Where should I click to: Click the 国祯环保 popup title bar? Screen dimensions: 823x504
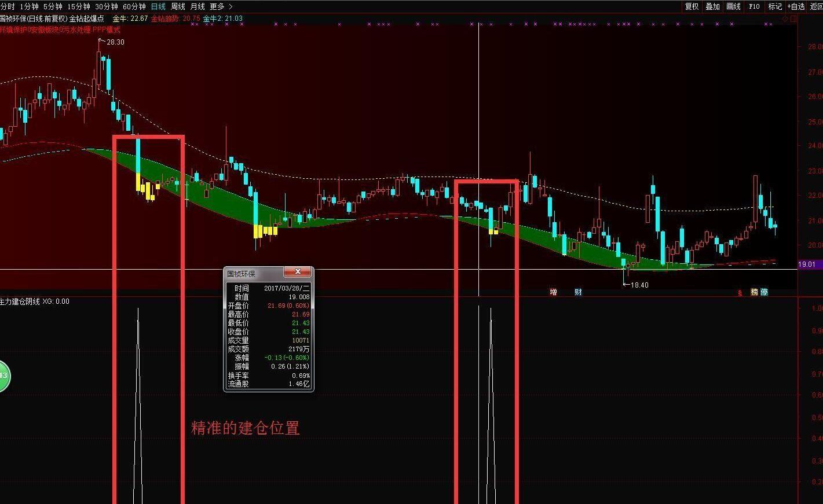click(x=254, y=273)
